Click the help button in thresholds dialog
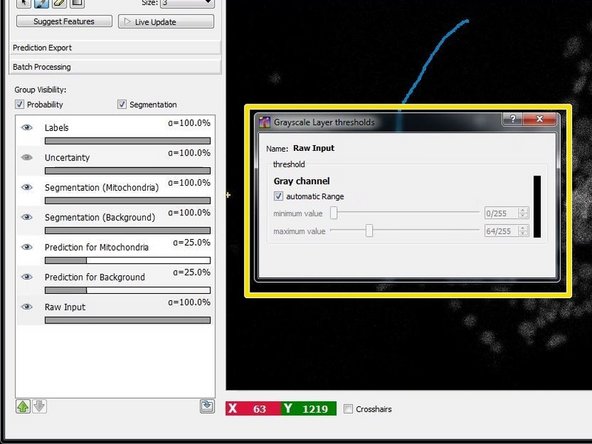592x444 pixels. [512, 119]
